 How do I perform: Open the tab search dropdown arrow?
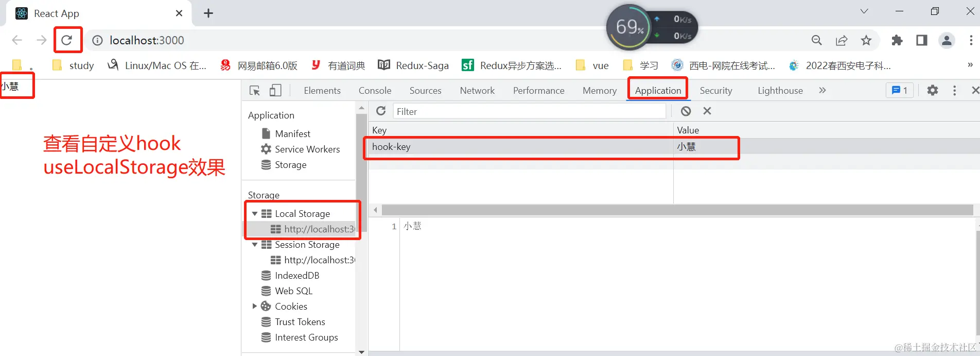click(864, 11)
